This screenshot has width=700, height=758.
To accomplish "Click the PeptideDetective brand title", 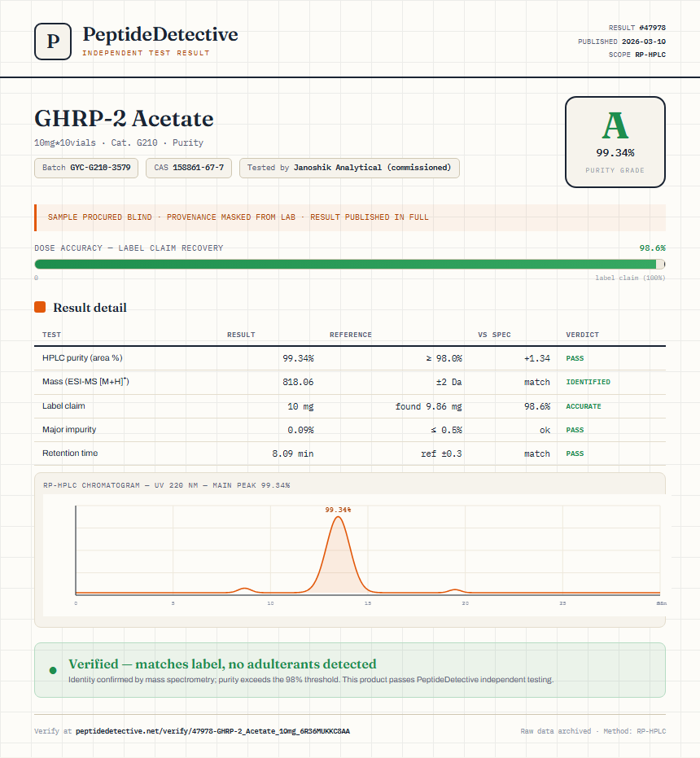I will pos(160,35).
